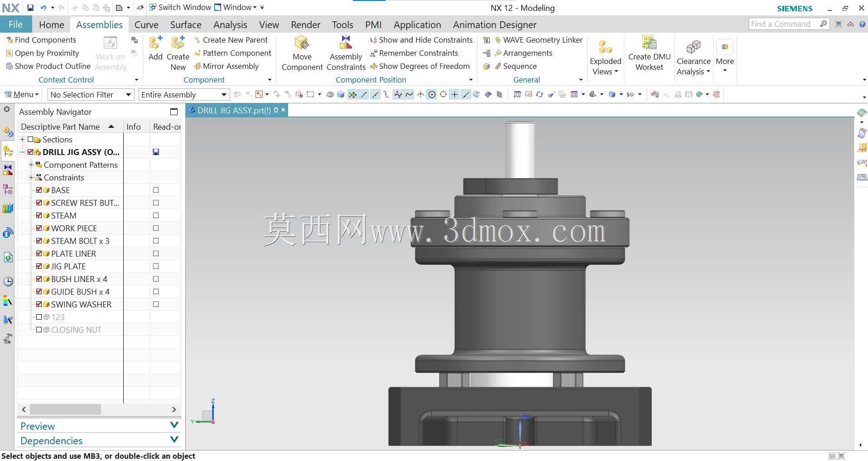Click in the Find a Command box
Screen dimensions: 868x461
click(x=784, y=24)
